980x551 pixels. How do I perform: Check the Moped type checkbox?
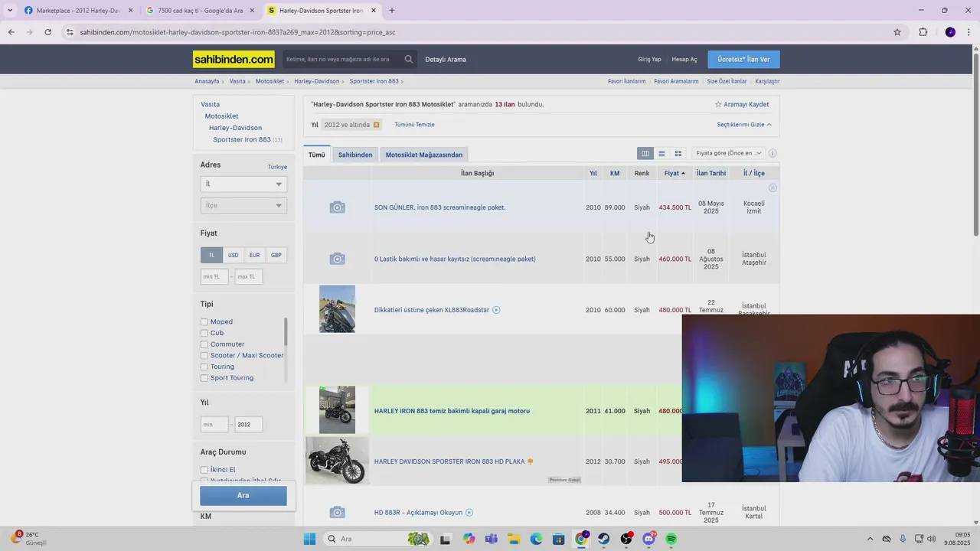coord(204,322)
